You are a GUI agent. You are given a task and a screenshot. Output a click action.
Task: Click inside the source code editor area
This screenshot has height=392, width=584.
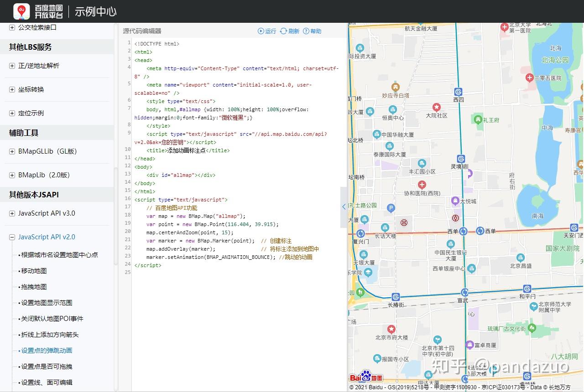point(237,319)
